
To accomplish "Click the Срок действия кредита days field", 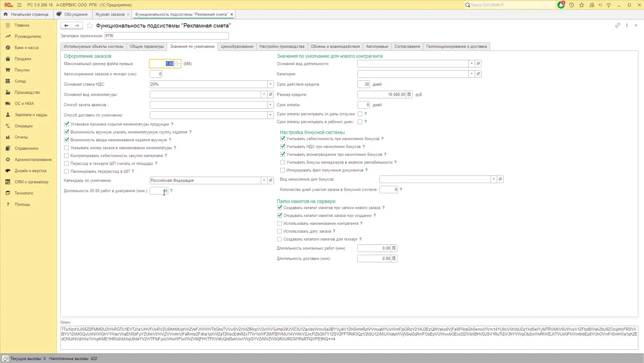I will [x=363, y=84].
